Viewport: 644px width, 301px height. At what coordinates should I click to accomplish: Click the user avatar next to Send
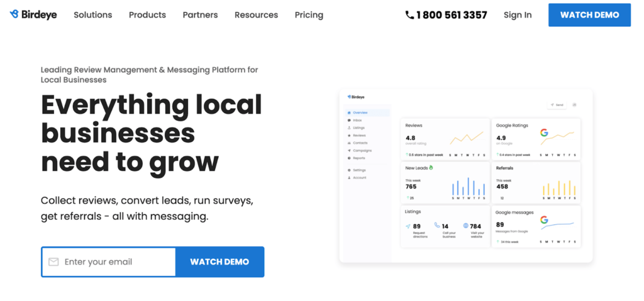pos(574,105)
